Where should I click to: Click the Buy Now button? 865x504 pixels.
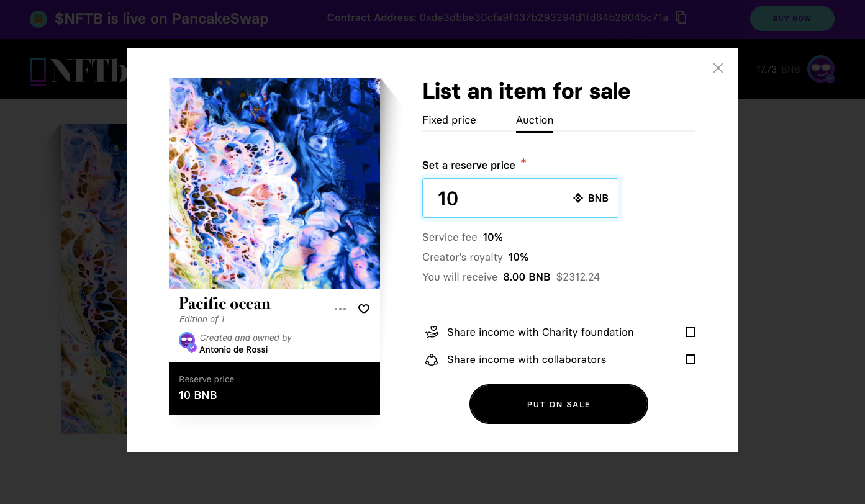coord(792,19)
